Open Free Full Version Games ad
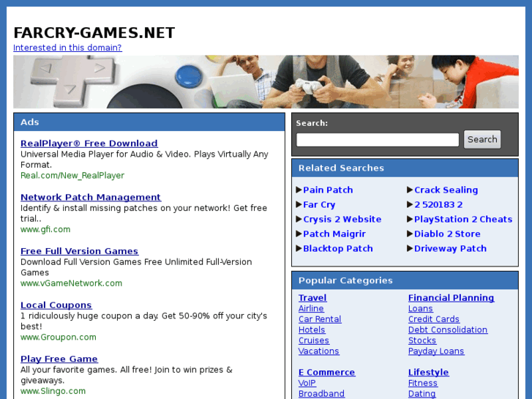Screen dimensions: 532x399 (79, 251)
